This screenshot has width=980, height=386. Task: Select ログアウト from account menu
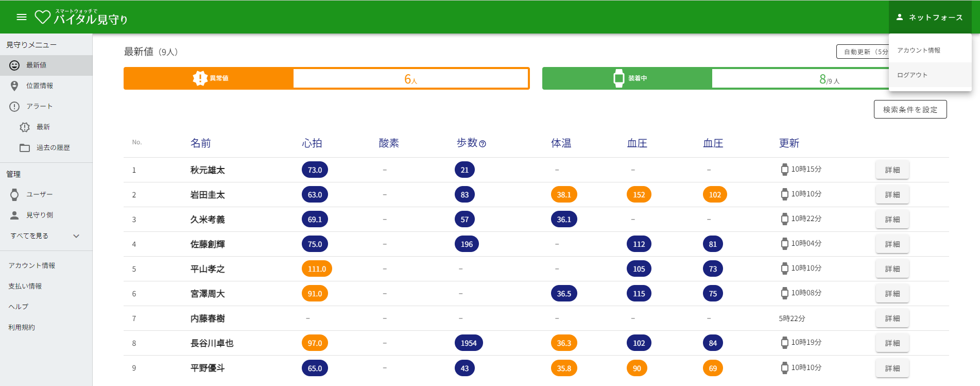click(x=912, y=75)
